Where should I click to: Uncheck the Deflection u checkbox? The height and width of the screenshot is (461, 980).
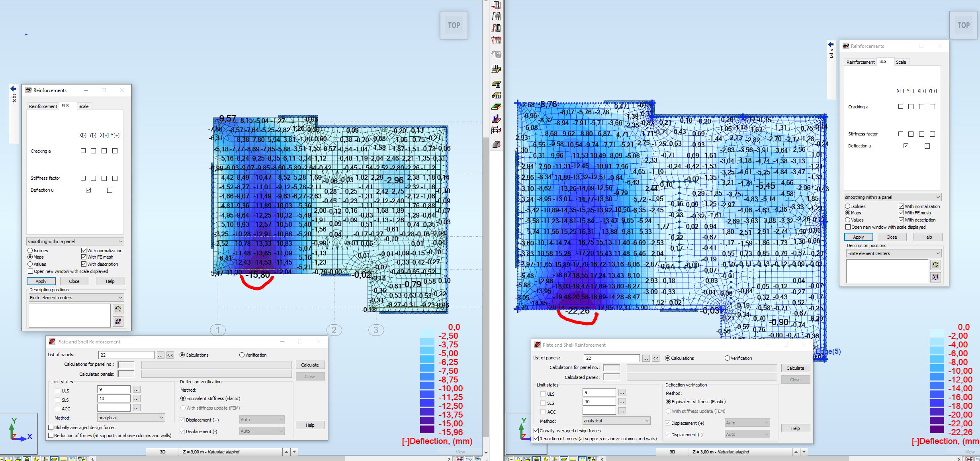click(x=88, y=190)
